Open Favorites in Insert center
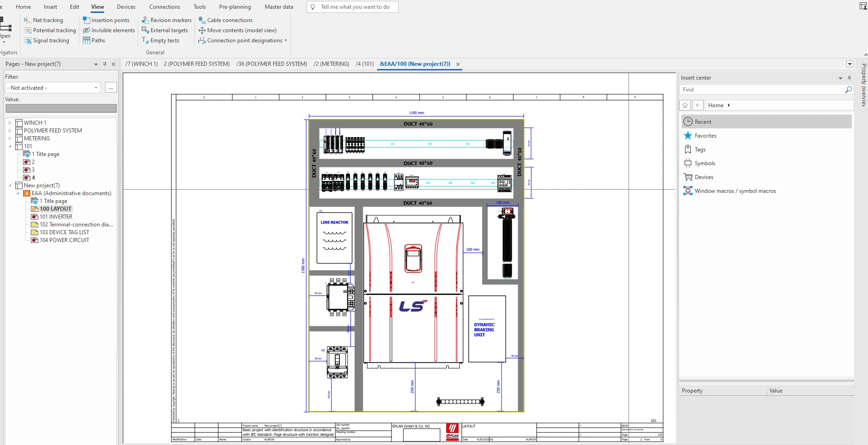868x445 pixels. pos(705,136)
